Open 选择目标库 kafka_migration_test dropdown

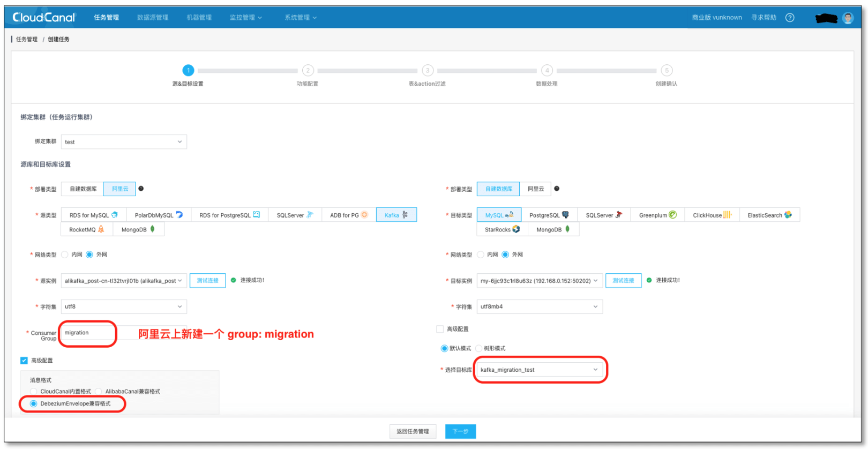[540, 370]
